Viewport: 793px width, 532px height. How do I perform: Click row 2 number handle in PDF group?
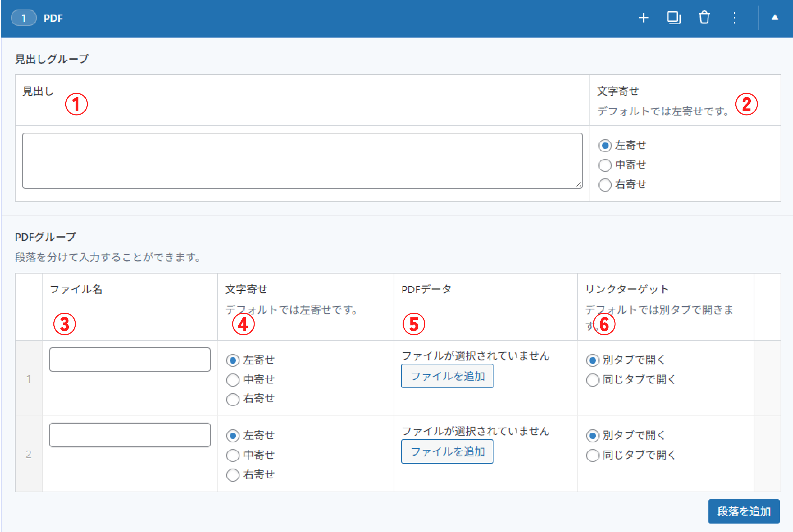point(29,454)
